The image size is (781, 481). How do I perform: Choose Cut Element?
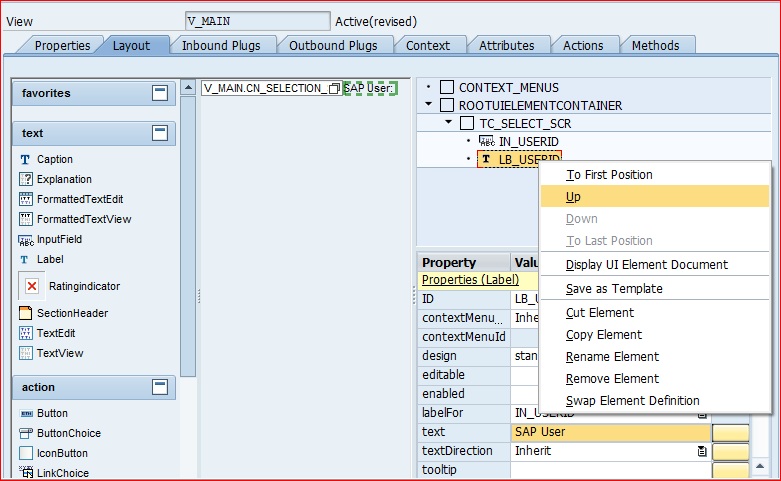point(655,313)
